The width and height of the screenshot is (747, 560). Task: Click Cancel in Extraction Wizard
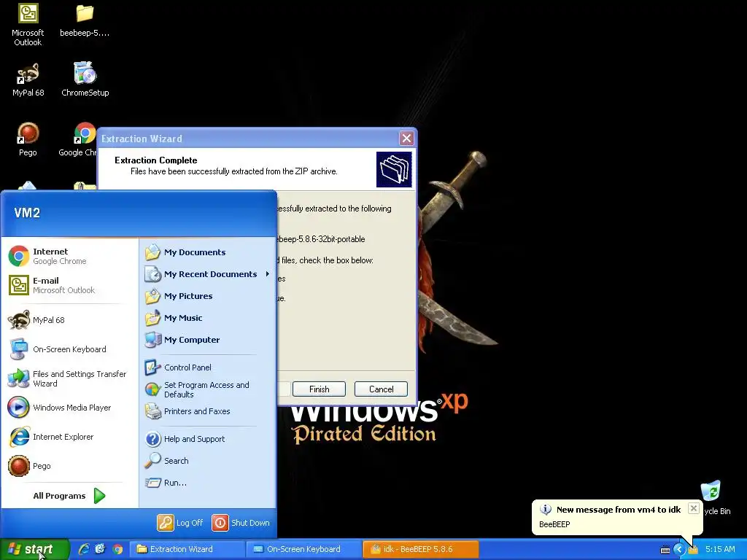click(x=381, y=389)
